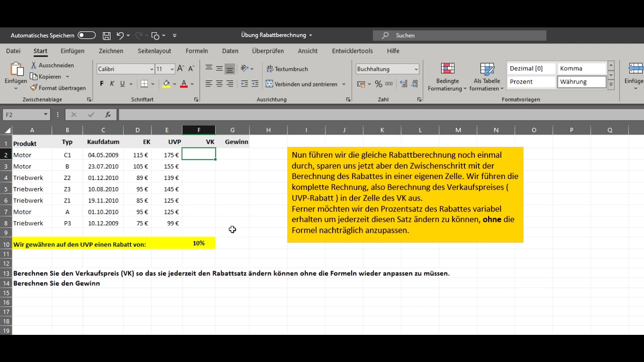Viewport: 644px width, 362px height.
Task: Open the Zahl dialog launcher
Action: point(419,100)
